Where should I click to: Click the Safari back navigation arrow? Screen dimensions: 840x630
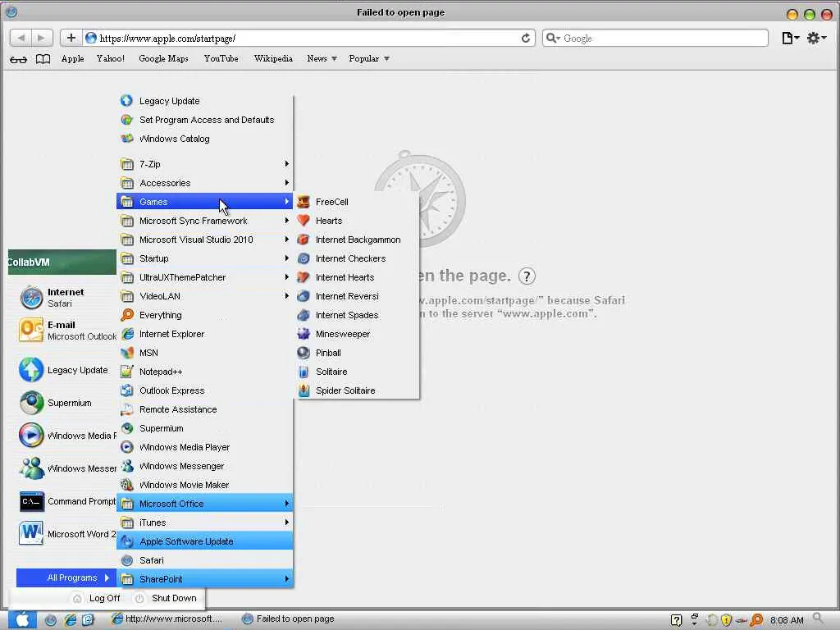pos(21,38)
